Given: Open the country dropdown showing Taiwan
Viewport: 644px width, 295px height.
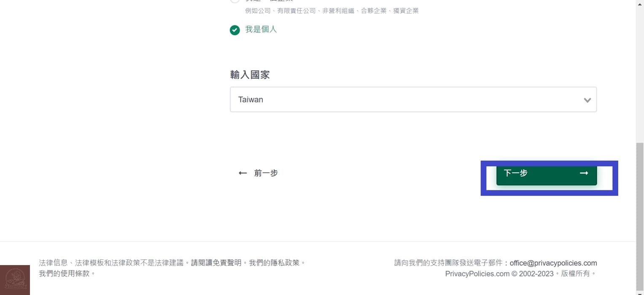Looking at the screenshot, I should 413,99.
